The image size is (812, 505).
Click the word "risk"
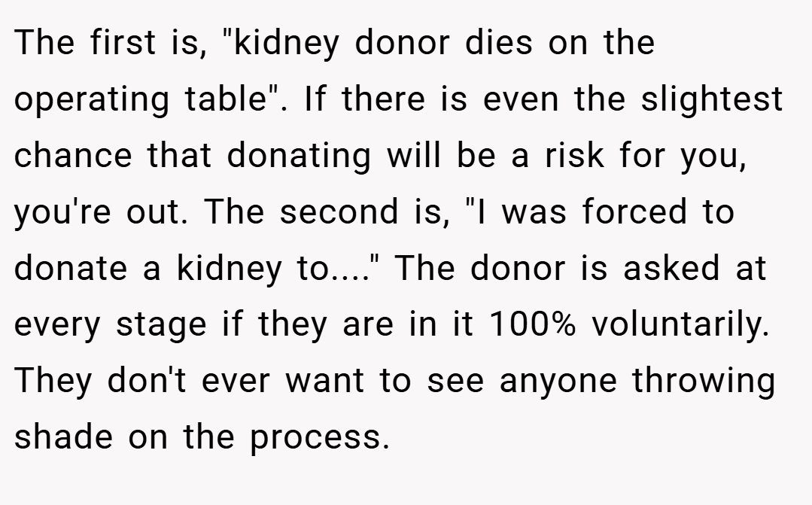coord(574,155)
